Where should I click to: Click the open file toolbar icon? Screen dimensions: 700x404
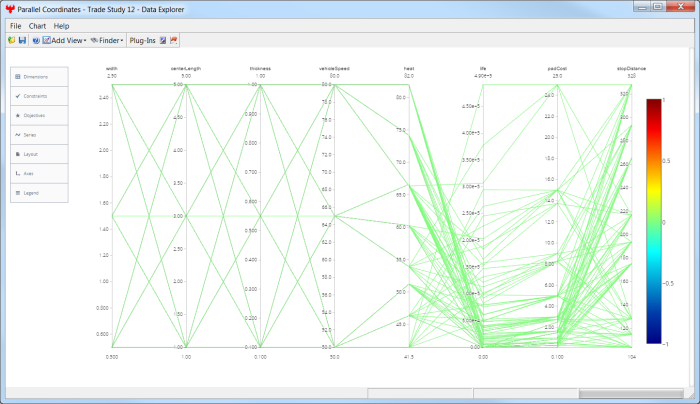pos(11,40)
